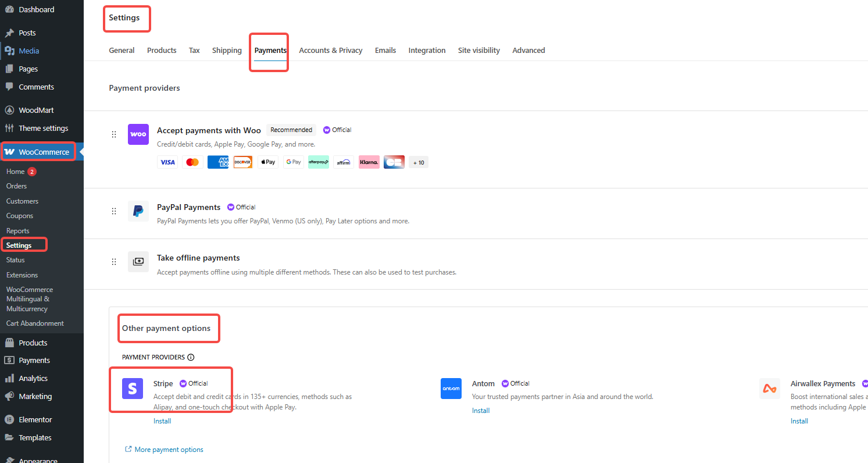Open the Comments panel
The image size is (868, 463).
point(35,87)
